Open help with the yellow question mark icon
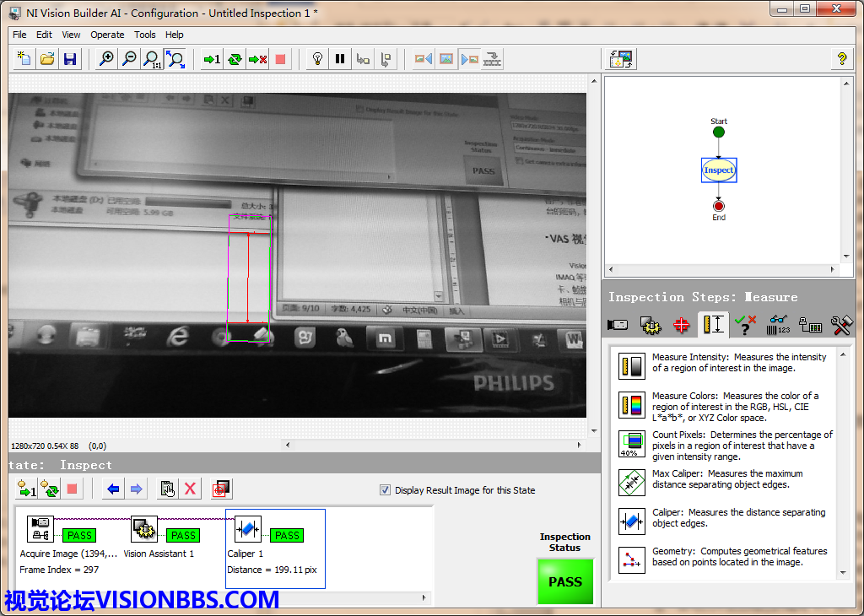 tap(841, 59)
